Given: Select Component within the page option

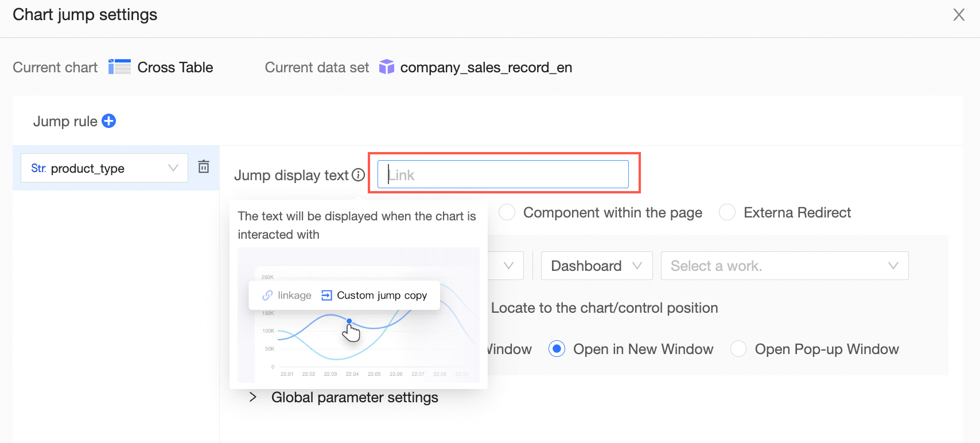Looking at the screenshot, I should (507, 212).
